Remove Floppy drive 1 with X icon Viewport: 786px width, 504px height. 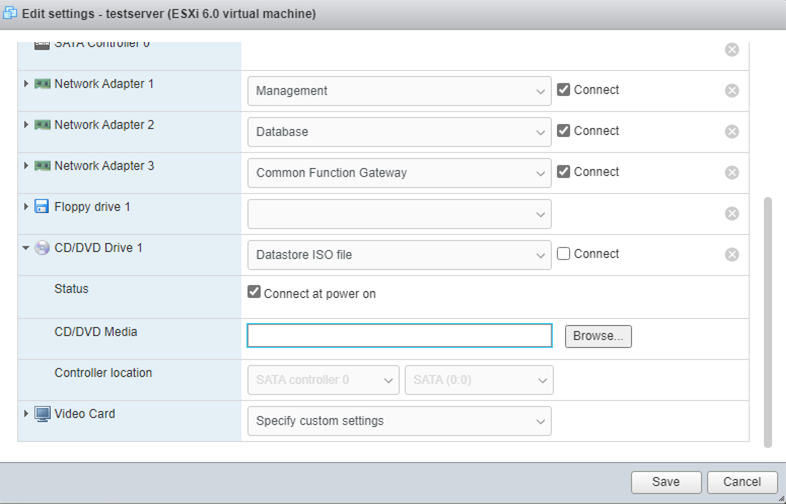click(732, 214)
